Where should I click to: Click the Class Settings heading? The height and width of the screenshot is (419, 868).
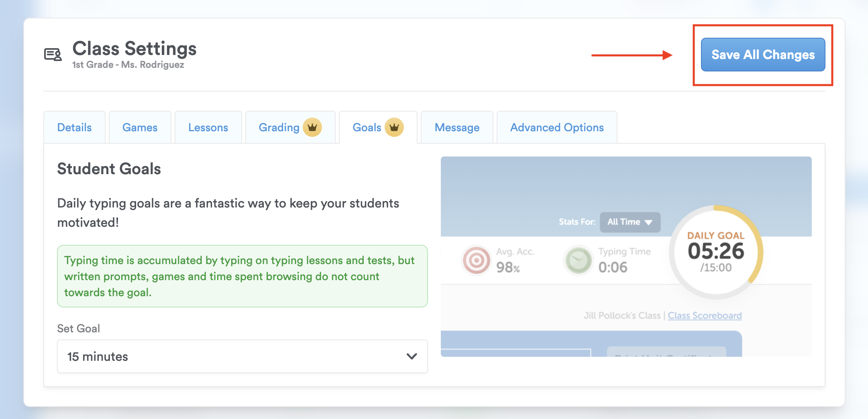(x=134, y=49)
